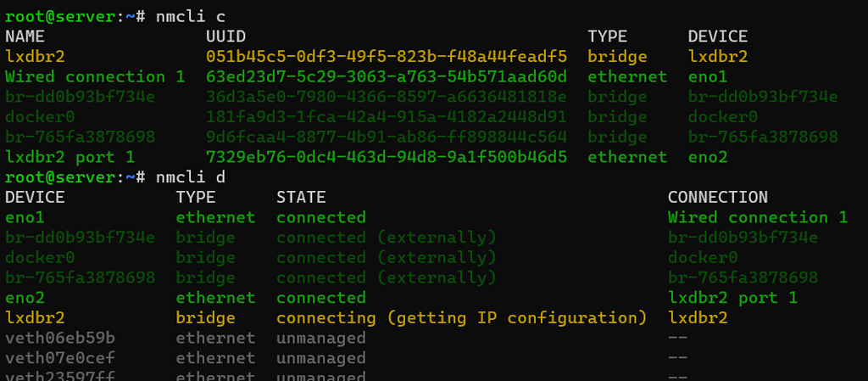Click eno1 in the device list
868x381 pixels.
(25, 217)
